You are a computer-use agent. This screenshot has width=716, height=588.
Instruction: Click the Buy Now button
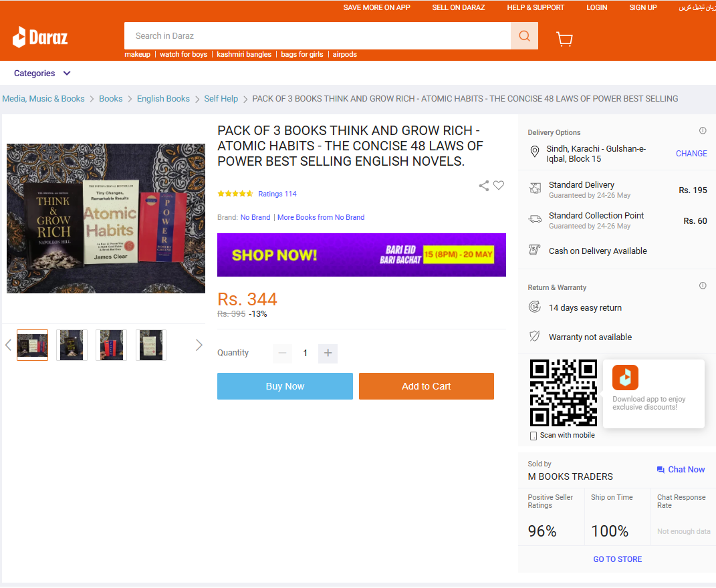point(285,386)
